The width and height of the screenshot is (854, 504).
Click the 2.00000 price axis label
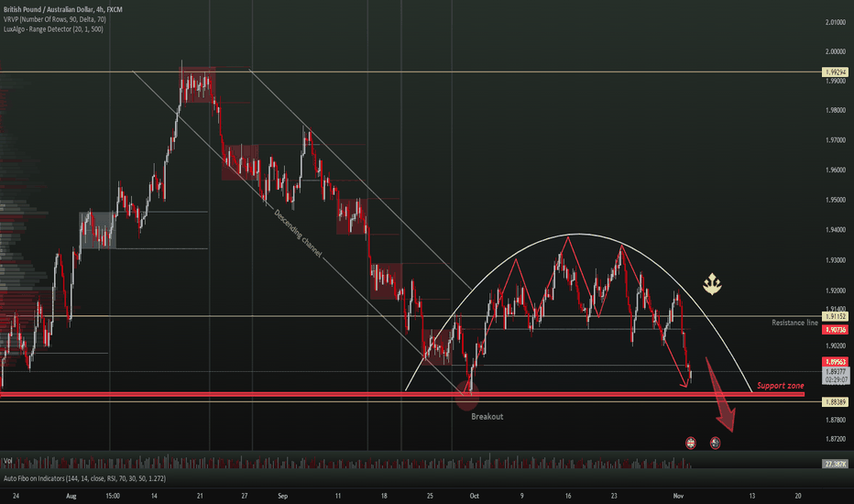pos(836,51)
